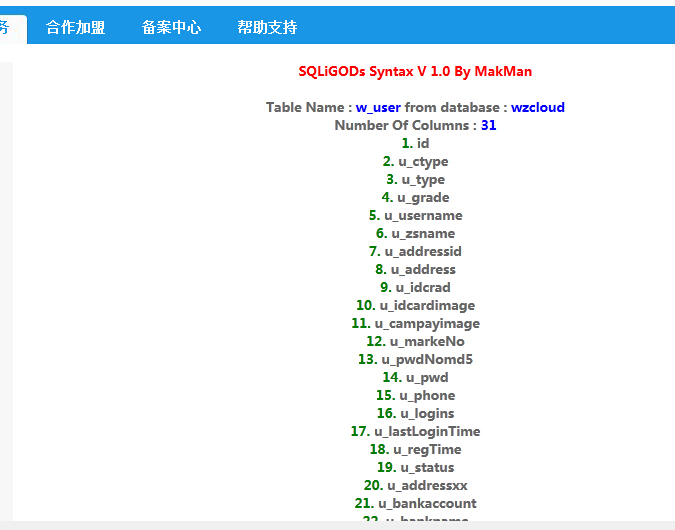This screenshot has height=530, width=675.
Task: Click the u_campayimage column entry
Action: pyautogui.click(x=427, y=323)
